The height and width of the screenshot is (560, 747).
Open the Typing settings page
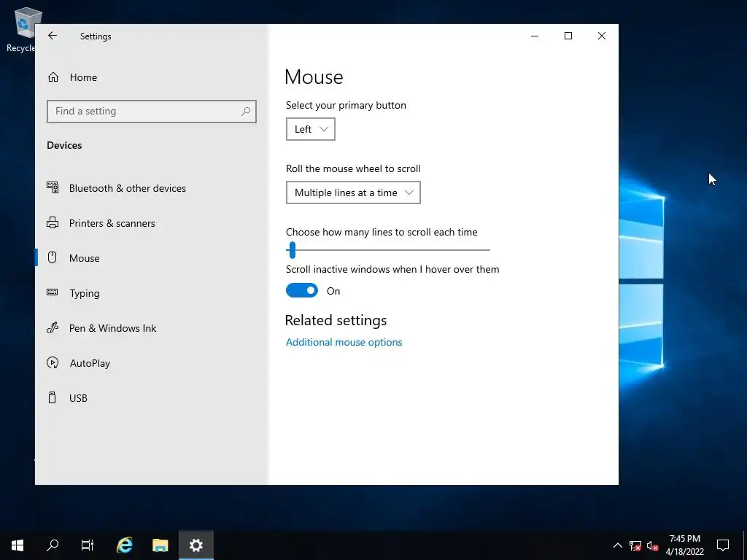(x=152, y=293)
